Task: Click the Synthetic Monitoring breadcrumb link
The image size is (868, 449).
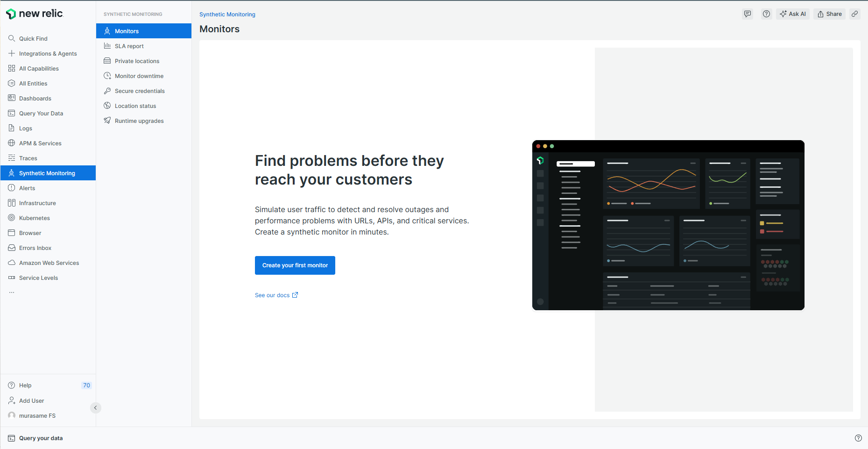Action: tap(227, 14)
